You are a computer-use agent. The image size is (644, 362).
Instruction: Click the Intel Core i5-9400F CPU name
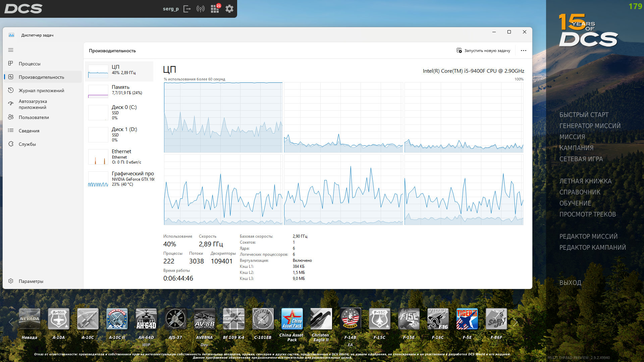coord(473,71)
